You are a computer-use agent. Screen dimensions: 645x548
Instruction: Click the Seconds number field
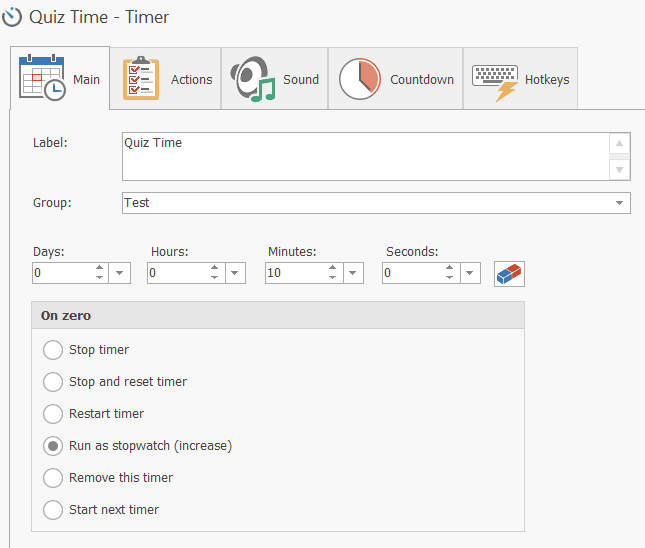(x=413, y=273)
